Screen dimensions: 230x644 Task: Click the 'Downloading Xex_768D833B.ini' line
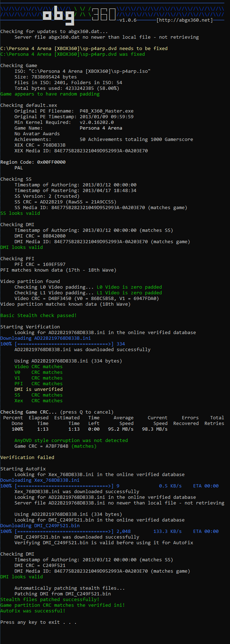[40, 480]
